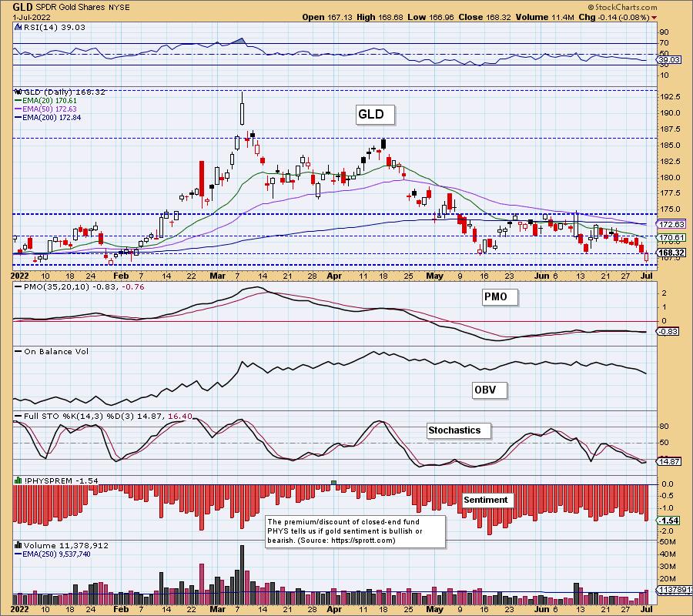Click the 50M volume axis label

point(668,542)
